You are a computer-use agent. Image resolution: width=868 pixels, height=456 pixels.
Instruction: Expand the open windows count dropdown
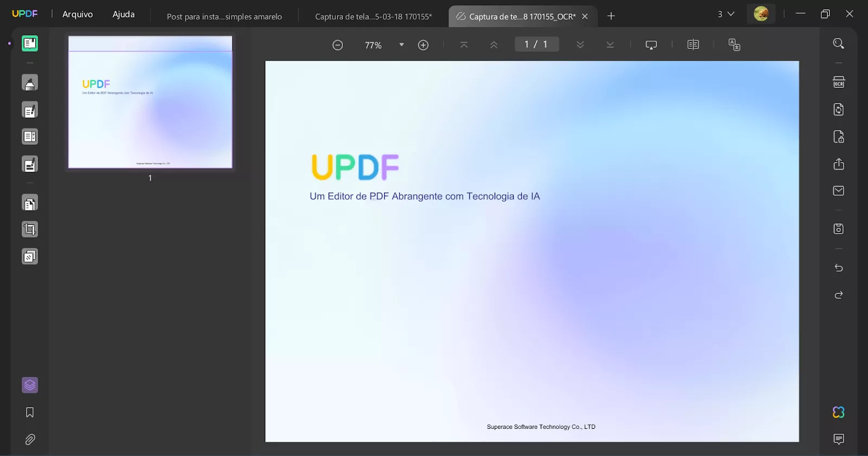click(726, 14)
